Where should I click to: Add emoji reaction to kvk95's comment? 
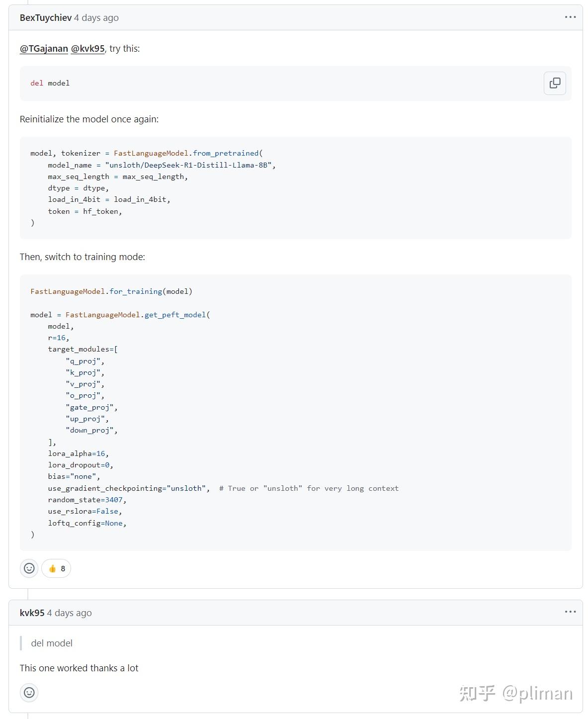pos(29,692)
